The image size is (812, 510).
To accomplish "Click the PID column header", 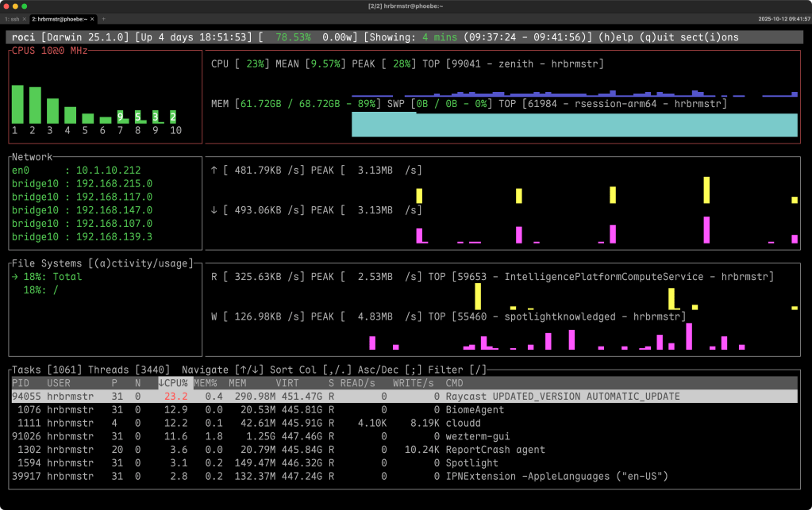I will pos(21,382).
